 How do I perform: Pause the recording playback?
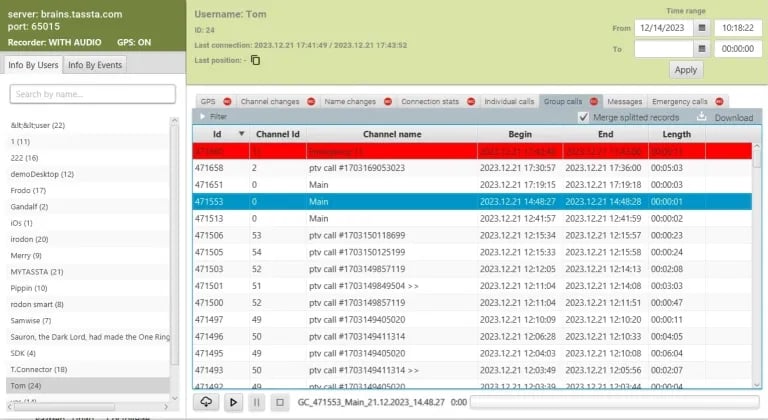(256, 402)
